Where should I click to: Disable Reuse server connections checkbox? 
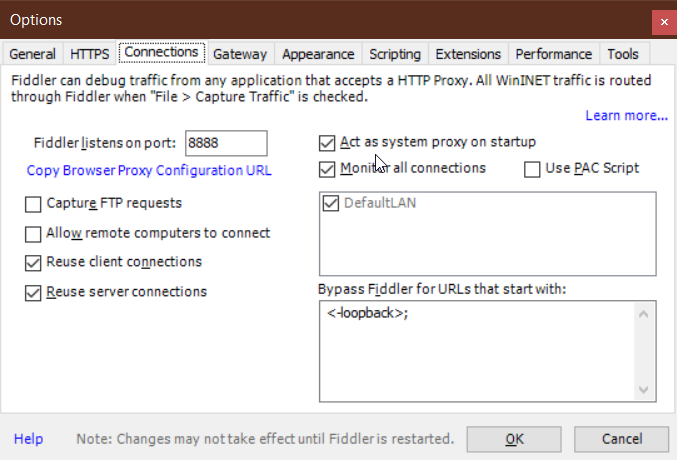[x=33, y=293]
